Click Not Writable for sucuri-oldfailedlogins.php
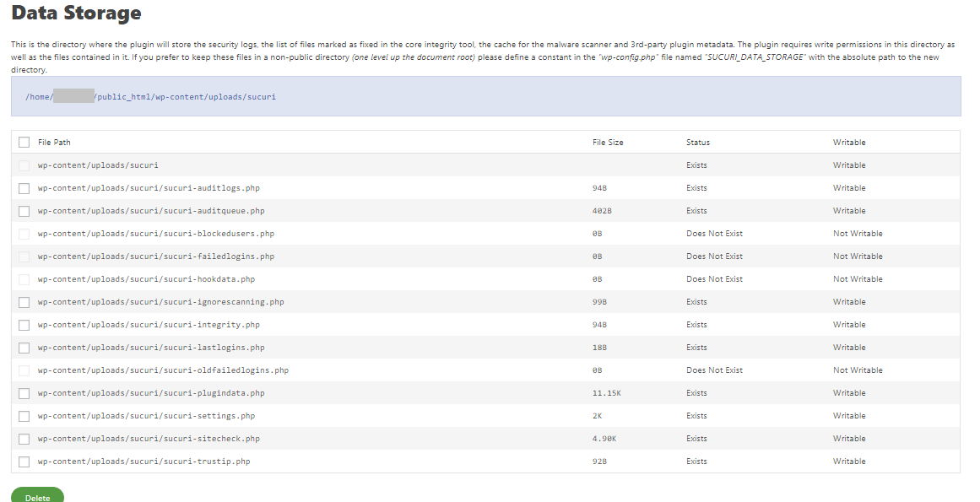Screen dimensions: 980x502 pos(858,370)
